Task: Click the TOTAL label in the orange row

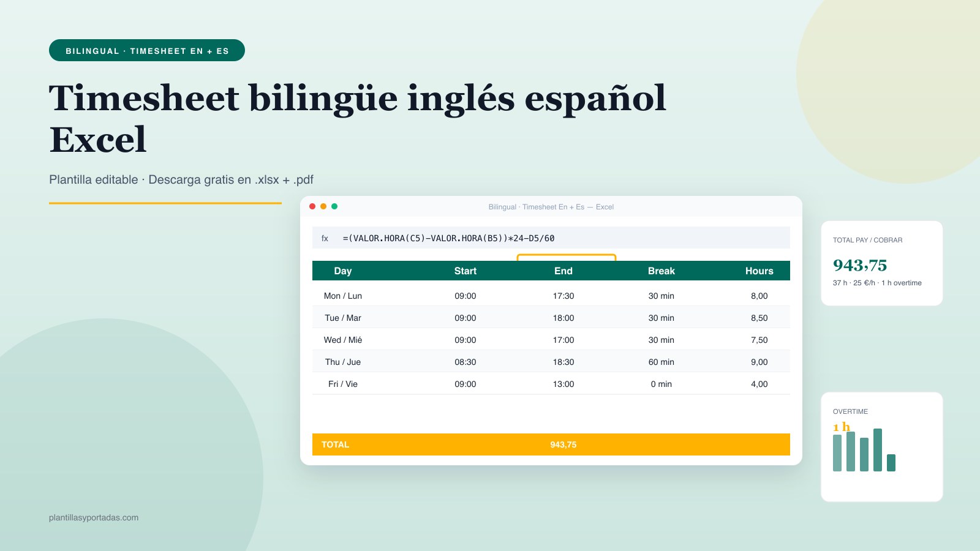Action: (x=335, y=444)
